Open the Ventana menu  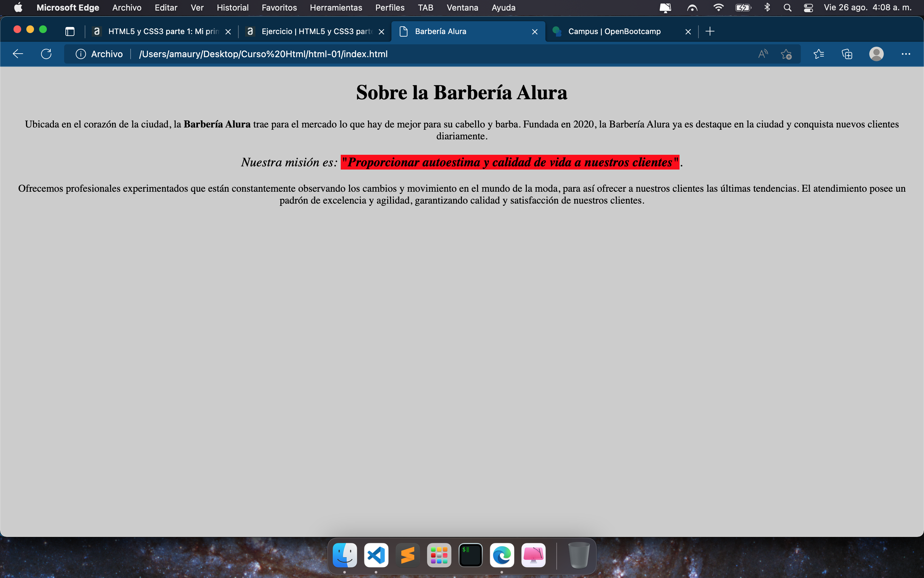tap(462, 8)
